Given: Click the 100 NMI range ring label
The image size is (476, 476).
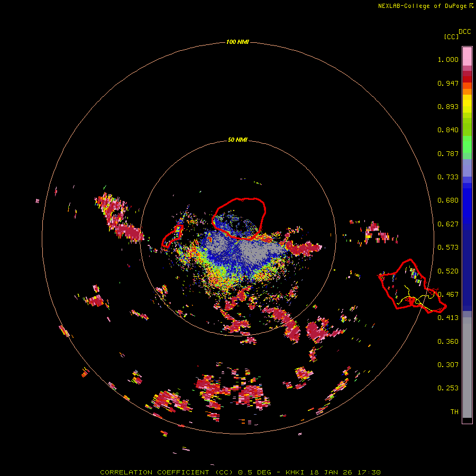Looking at the screenshot, I should [237, 42].
